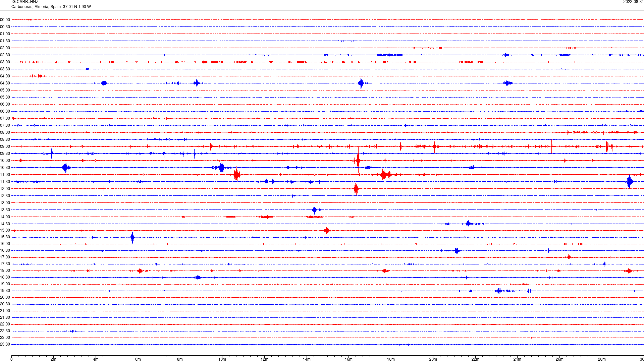Click the 16:30 time label

coord(5,250)
